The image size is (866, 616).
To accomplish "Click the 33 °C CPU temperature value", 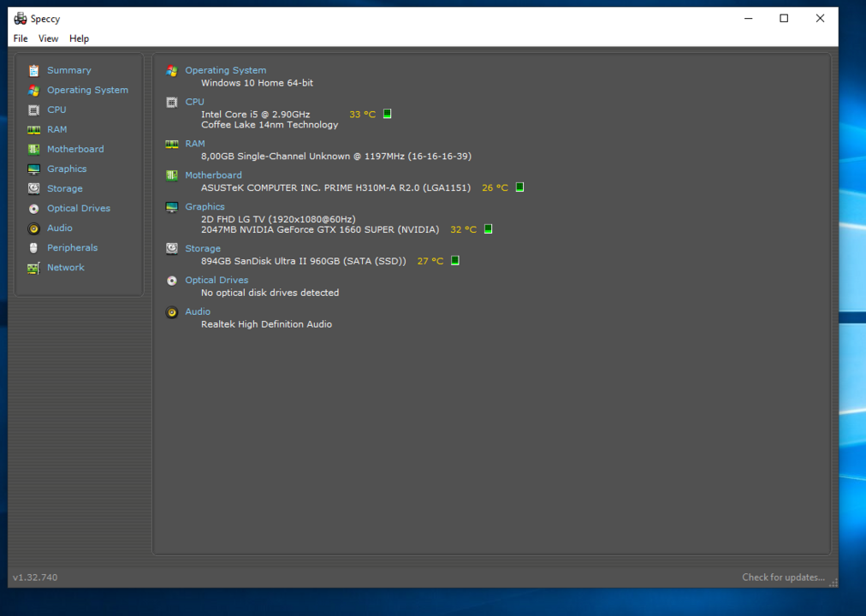I will pyautogui.click(x=362, y=115).
